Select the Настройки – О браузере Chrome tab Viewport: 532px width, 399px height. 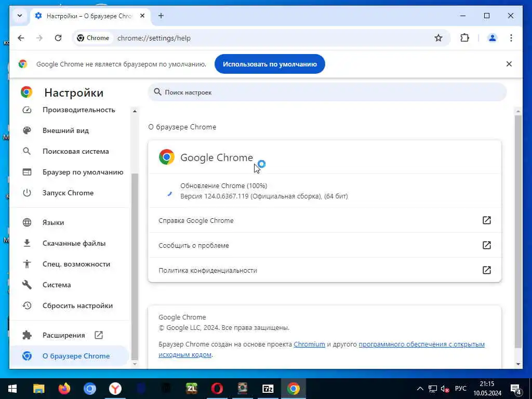pyautogui.click(x=90, y=16)
